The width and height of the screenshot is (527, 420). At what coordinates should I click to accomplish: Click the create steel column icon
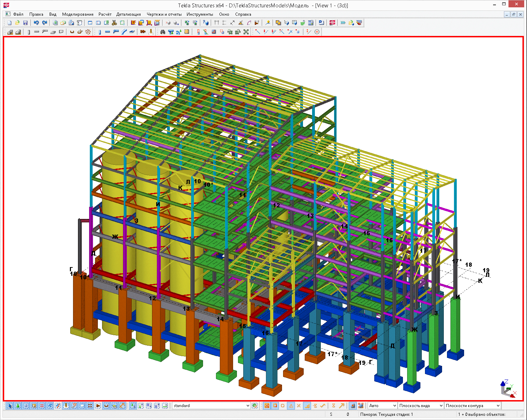point(100,32)
